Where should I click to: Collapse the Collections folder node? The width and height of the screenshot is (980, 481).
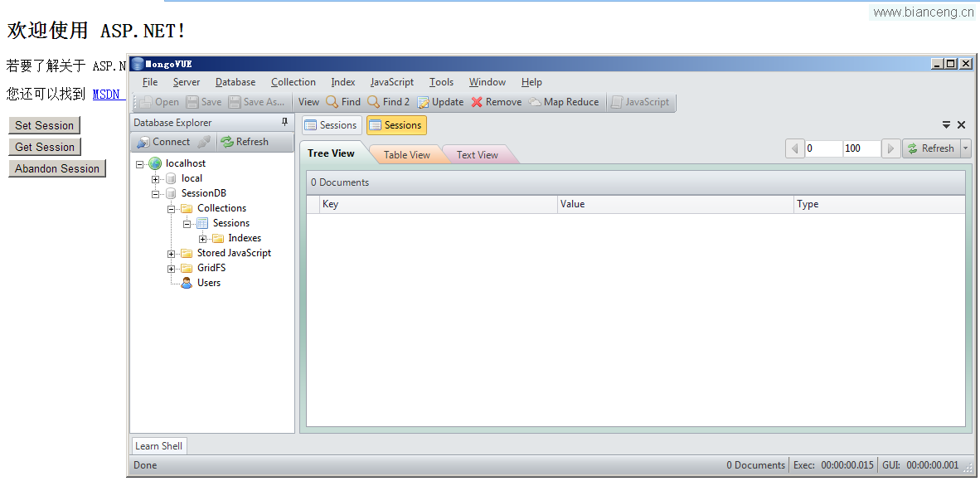(171, 209)
